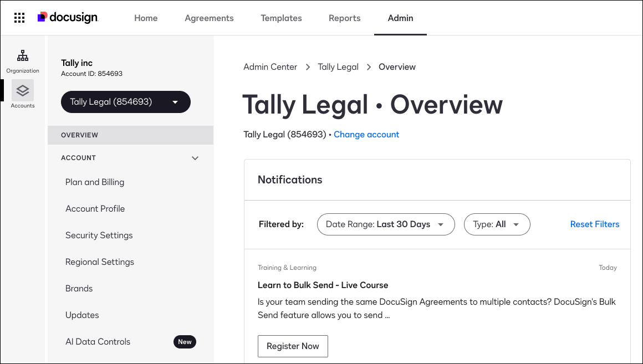643x364 pixels.
Task: Open Plan and Billing settings
Action: coord(94,182)
